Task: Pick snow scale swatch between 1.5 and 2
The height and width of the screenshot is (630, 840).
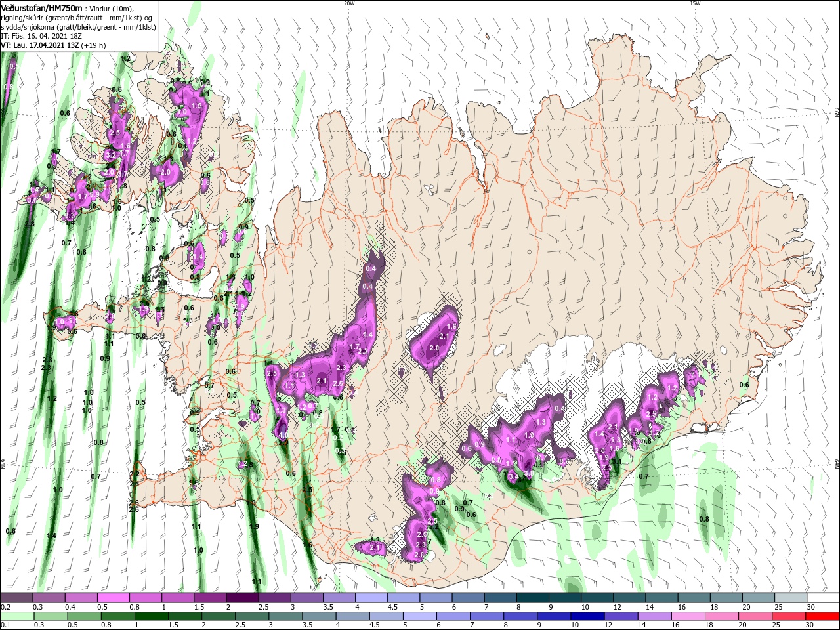Action: coord(210,598)
